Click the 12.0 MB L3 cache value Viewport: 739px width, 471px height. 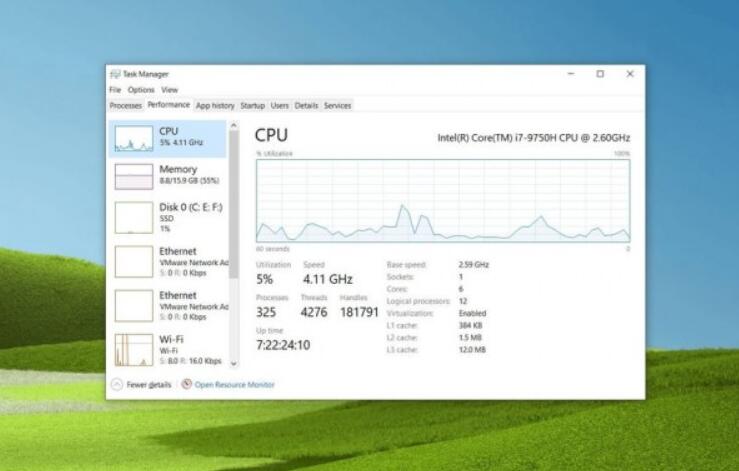(472, 350)
